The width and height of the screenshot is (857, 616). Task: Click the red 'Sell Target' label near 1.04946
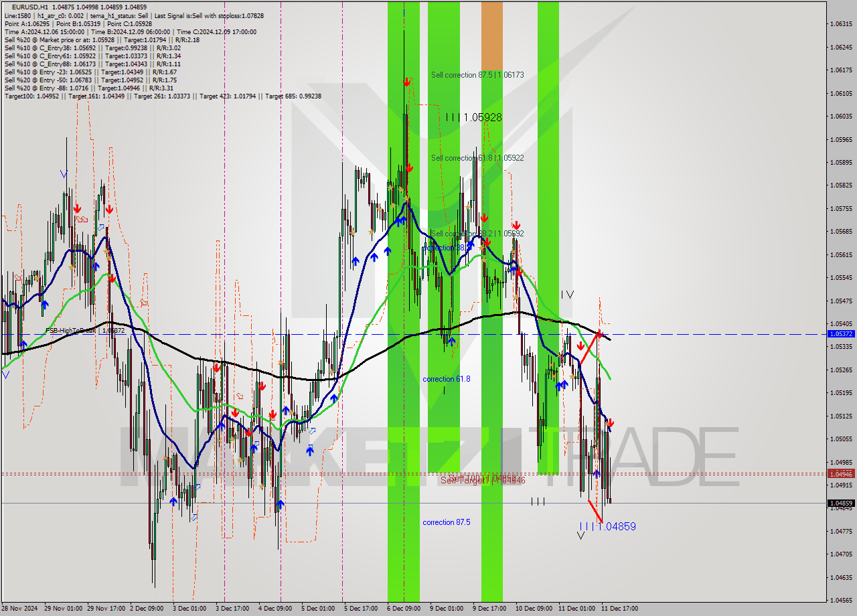(x=483, y=480)
